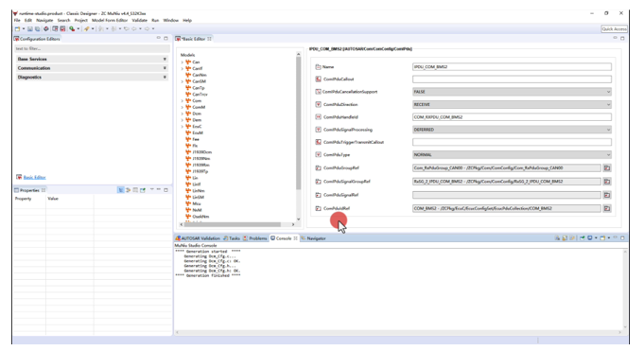
Task: Click the Quick Access box
Action: pyautogui.click(x=614, y=28)
